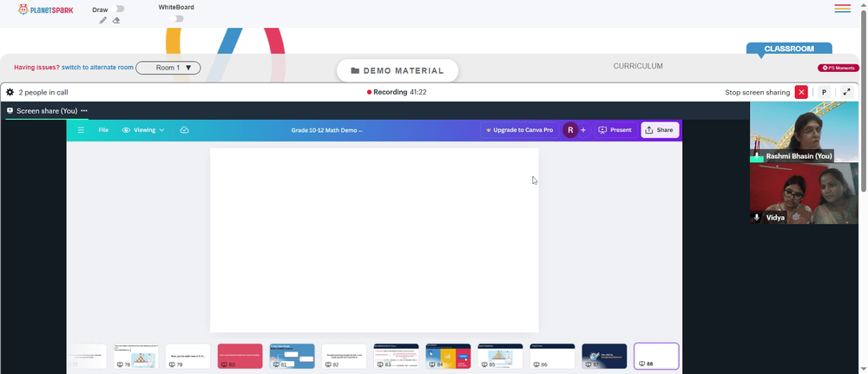868x374 pixels.
Task: Select slide thumbnail 83
Action: coord(396,357)
